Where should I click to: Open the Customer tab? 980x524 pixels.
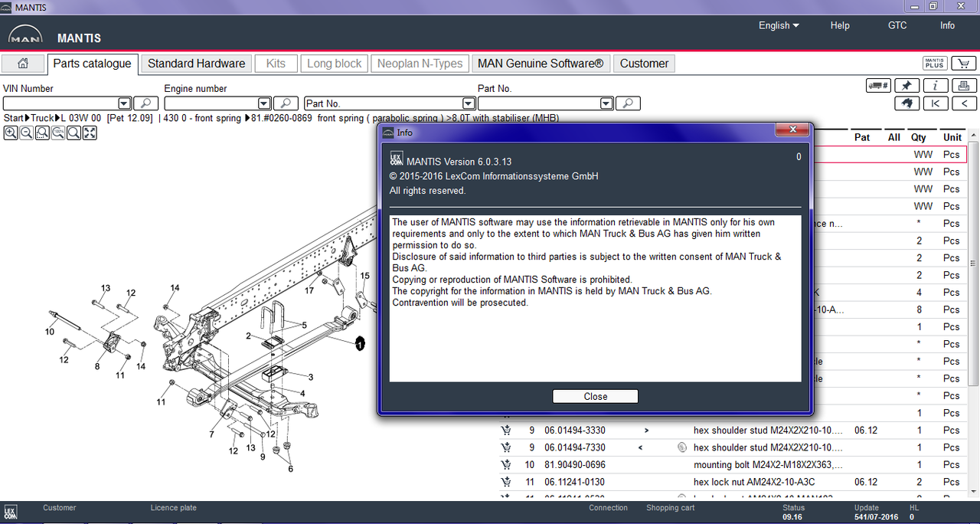click(x=644, y=64)
